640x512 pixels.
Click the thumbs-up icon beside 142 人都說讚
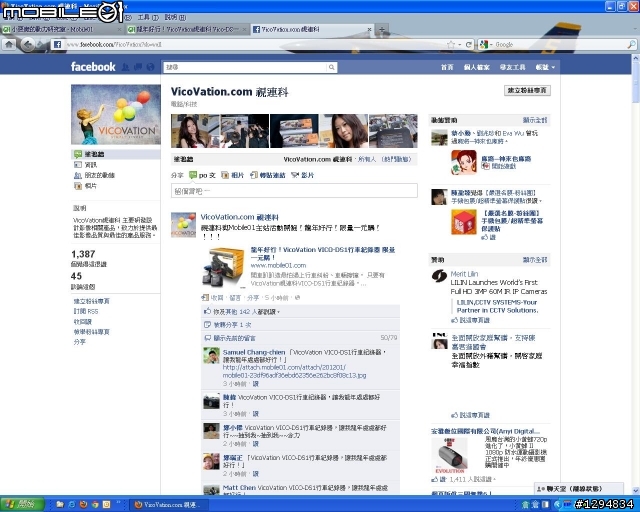pyautogui.click(x=207, y=311)
